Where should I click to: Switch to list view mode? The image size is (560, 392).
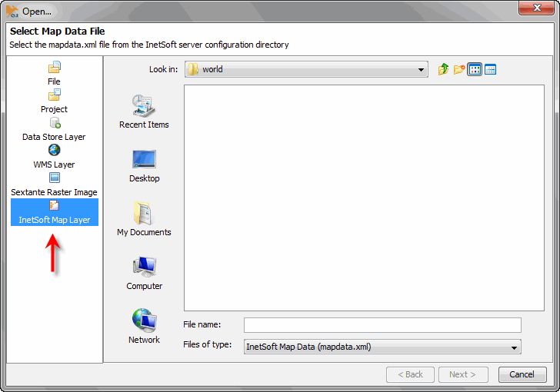coord(475,69)
